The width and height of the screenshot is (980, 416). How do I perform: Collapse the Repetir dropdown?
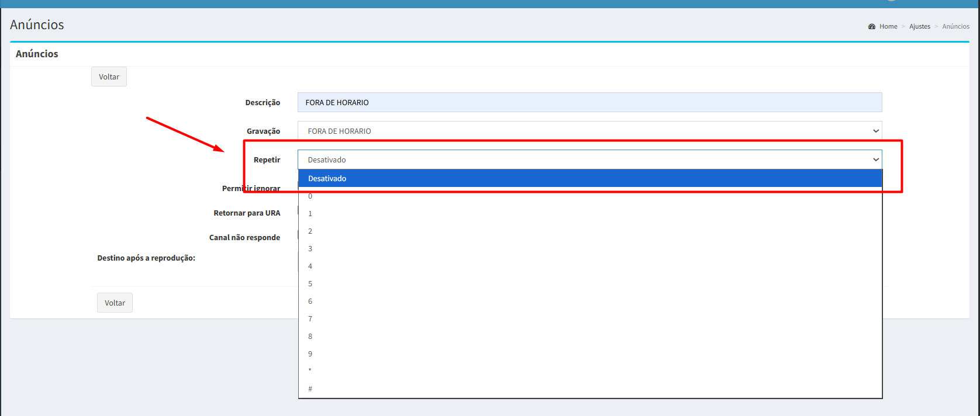pos(589,160)
